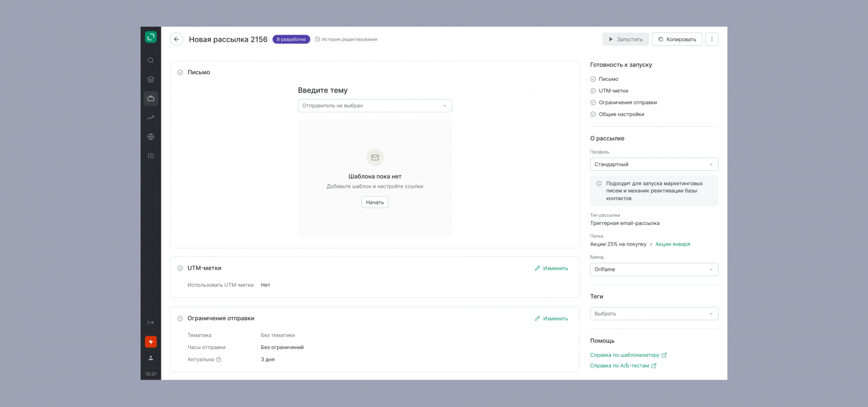Click the Копировать copy button

tap(677, 39)
